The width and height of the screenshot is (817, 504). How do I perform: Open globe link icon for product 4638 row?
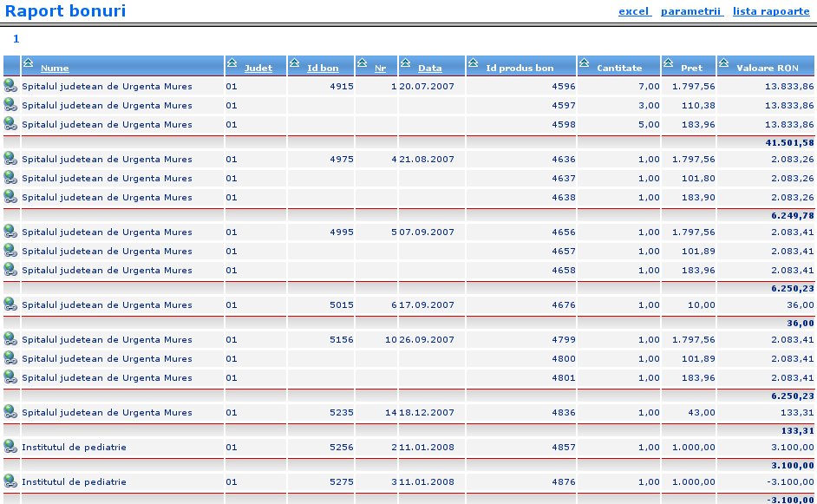tap(10, 197)
